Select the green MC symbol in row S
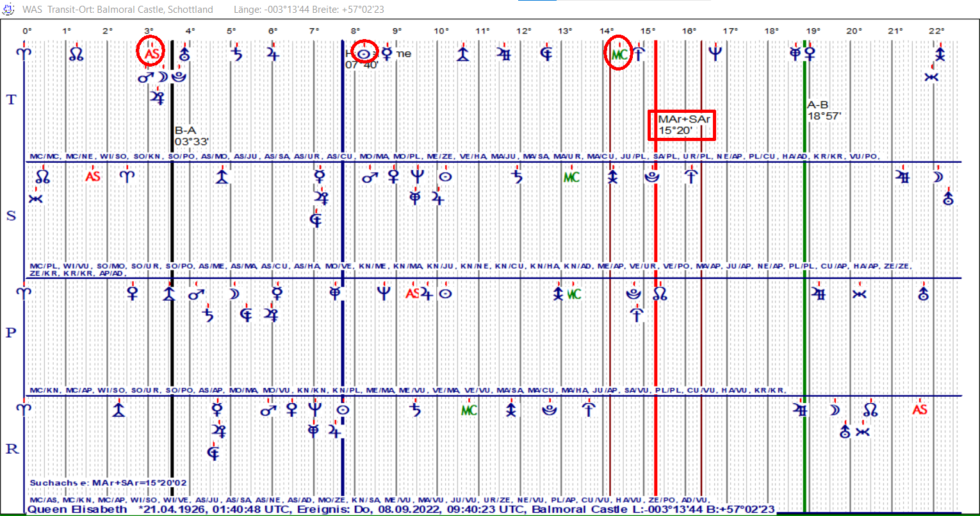 coord(571,177)
